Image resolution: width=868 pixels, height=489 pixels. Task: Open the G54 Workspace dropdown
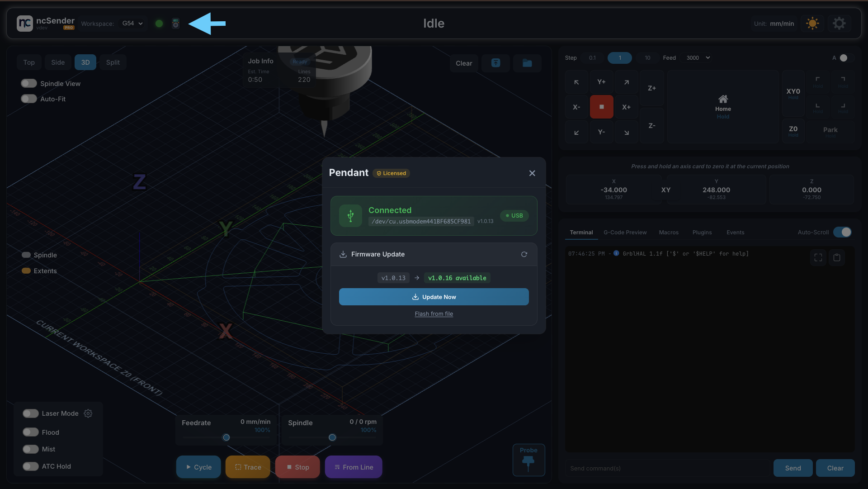pyautogui.click(x=132, y=24)
